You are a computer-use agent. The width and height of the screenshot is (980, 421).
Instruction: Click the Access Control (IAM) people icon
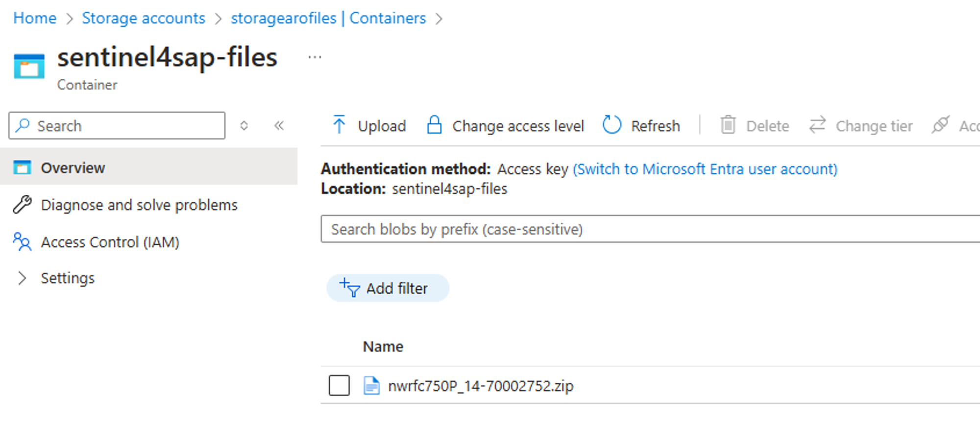pos(22,242)
